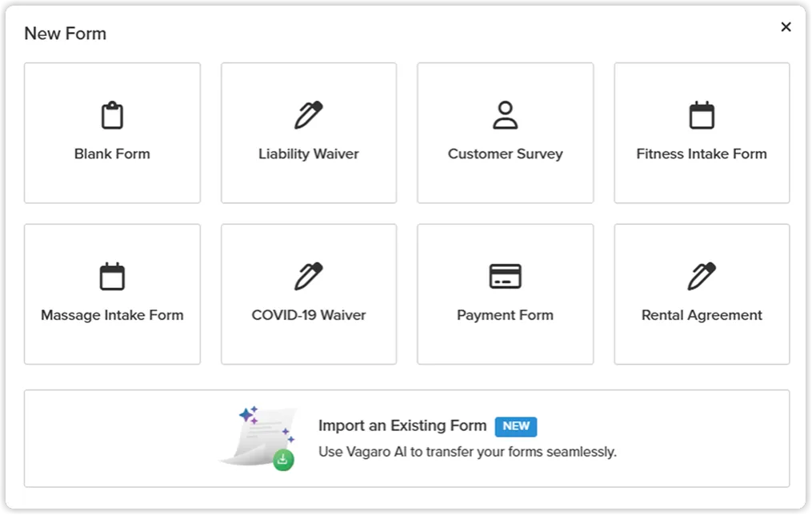Click the pen icon above COVID-19 Waiver
Image resolution: width=812 pixels, height=515 pixels.
click(x=308, y=277)
